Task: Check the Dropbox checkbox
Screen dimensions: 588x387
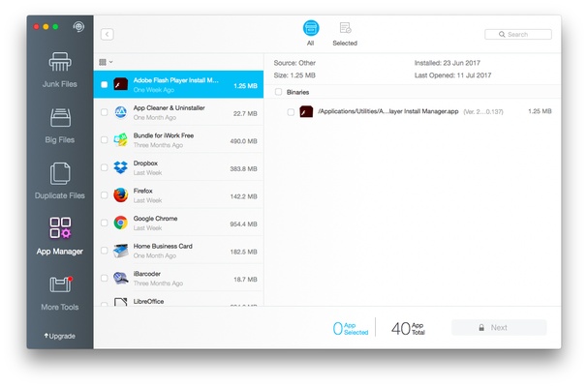Action: tap(105, 168)
